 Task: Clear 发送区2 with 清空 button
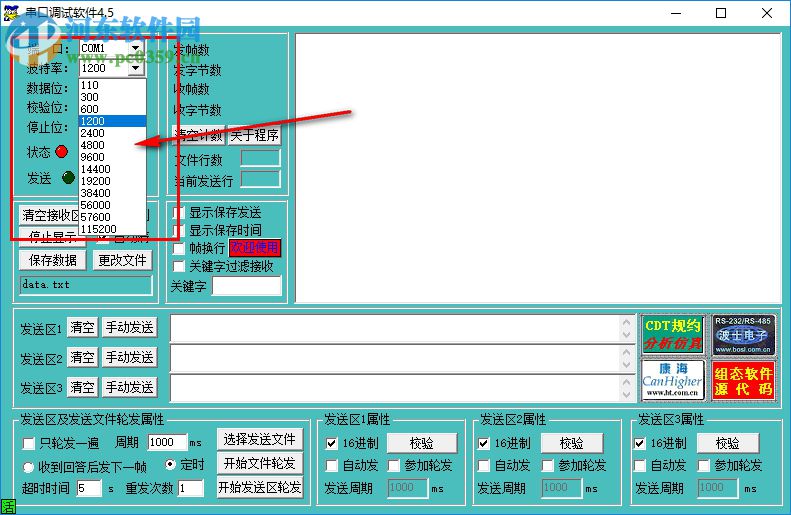[x=82, y=357]
